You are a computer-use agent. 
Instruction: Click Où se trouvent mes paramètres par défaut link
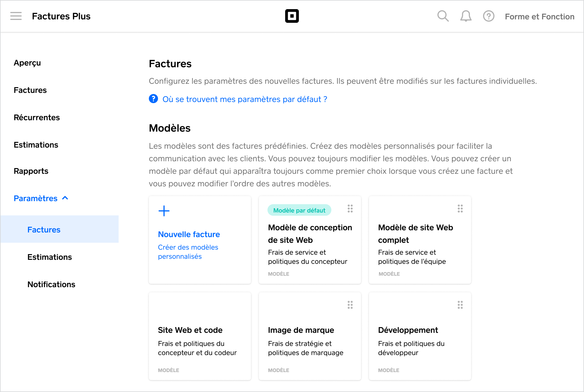coord(245,99)
